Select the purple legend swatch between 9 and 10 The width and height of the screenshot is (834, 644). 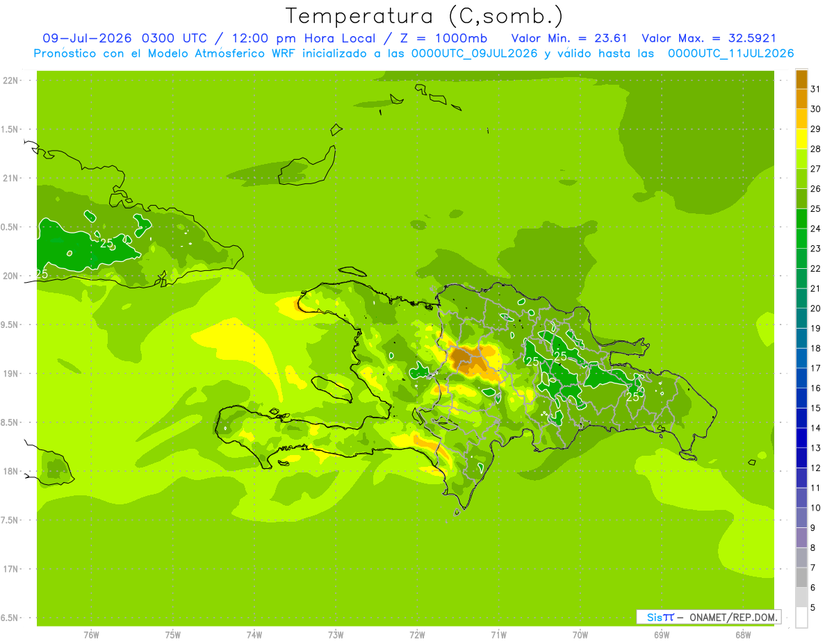(x=801, y=518)
